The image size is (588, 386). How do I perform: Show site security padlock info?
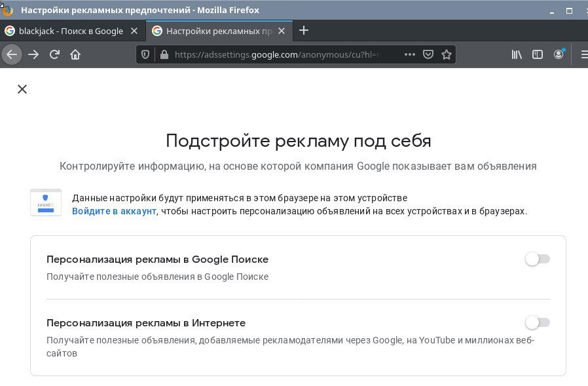tap(164, 55)
